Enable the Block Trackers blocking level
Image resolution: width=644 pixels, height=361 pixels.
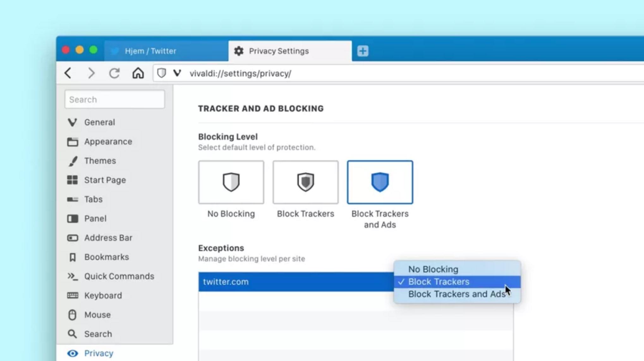[305, 182]
